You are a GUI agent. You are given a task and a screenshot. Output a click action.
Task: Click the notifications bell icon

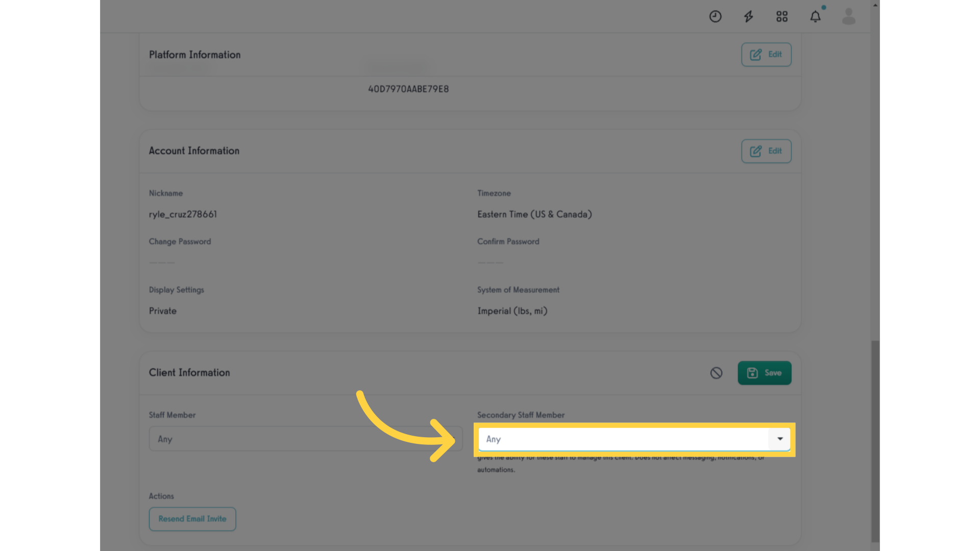click(815, 16)
